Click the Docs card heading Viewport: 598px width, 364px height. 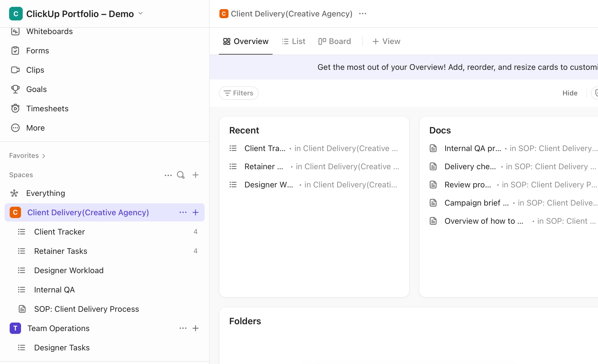pos(440,130)
